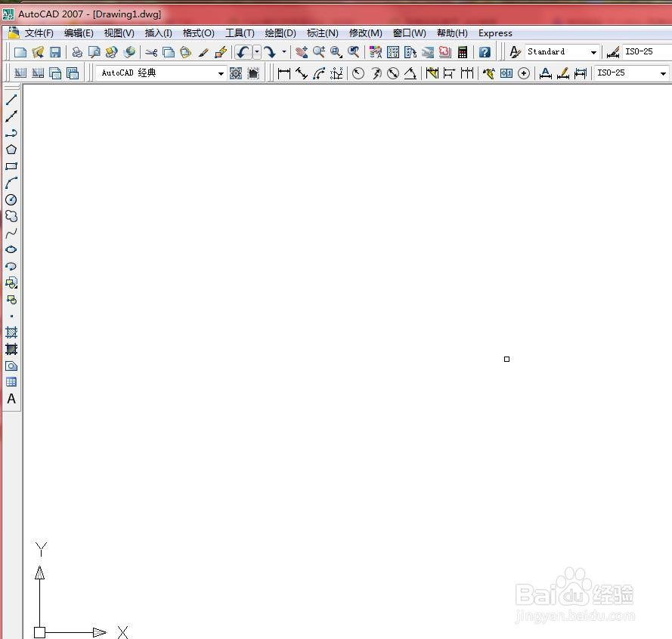Click the New drawing icon

click(20, 52)
